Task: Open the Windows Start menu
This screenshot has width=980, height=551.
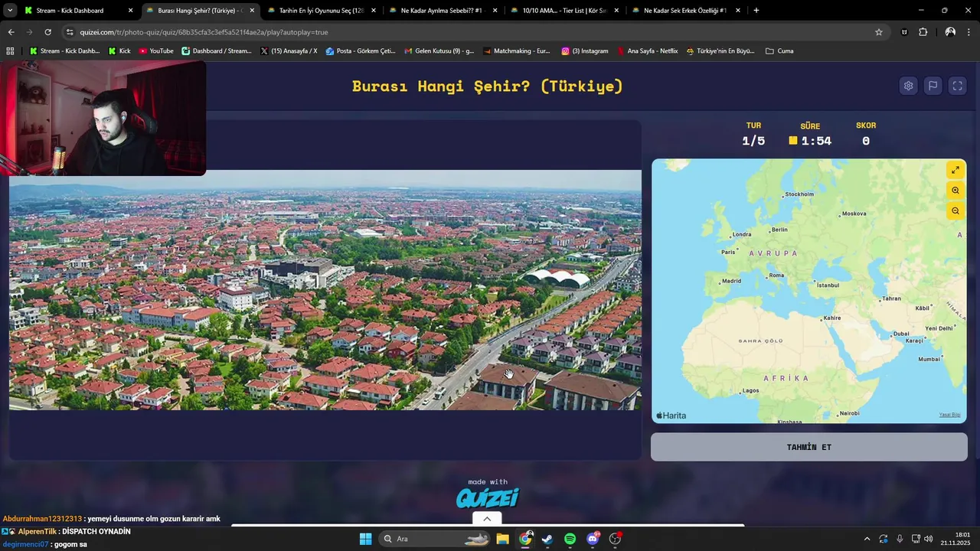Action: pyautogui.click(x=365, y=539)
